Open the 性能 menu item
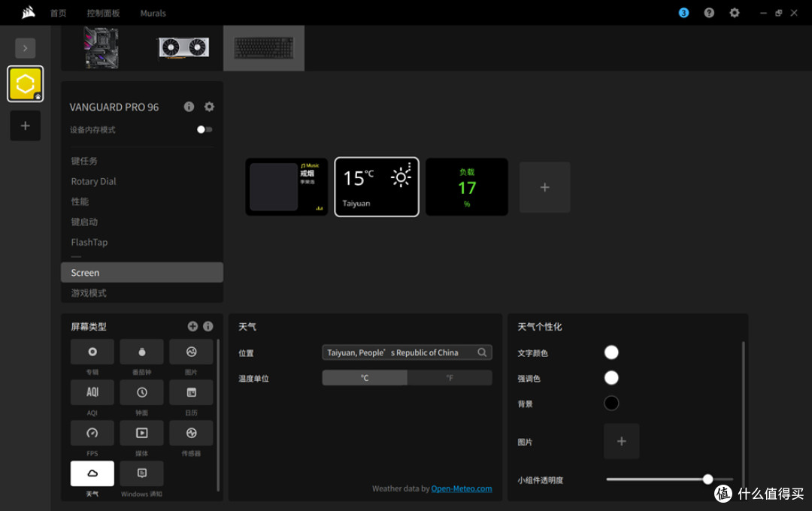 pos(142,201)
